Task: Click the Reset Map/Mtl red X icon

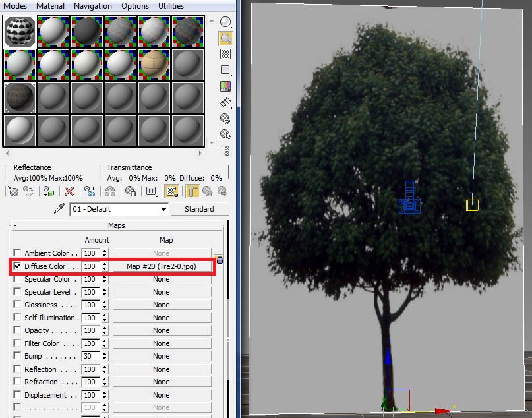Action: tap(68, 192)
